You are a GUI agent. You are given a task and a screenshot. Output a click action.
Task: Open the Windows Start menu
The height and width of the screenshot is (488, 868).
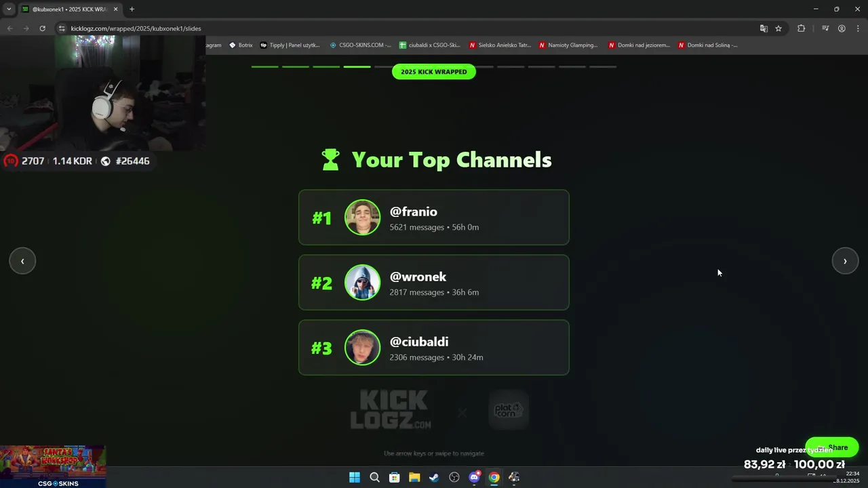[x=355, y=477]
